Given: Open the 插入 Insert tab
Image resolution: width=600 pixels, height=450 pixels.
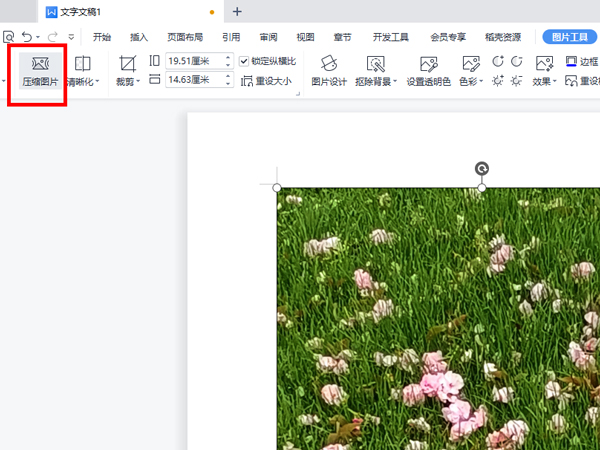Looking at the screenshot, I should (x=139, y=37).
